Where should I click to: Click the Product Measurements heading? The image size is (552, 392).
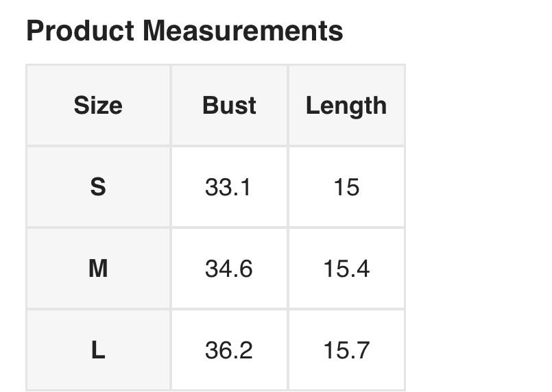pyautogui.click(x=184, y=31)
